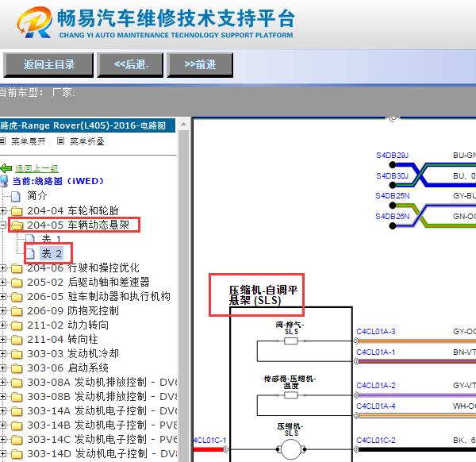Click folder icon for 303-06 启动系统
Screen dimensions: 476x462
pos(17,368)
